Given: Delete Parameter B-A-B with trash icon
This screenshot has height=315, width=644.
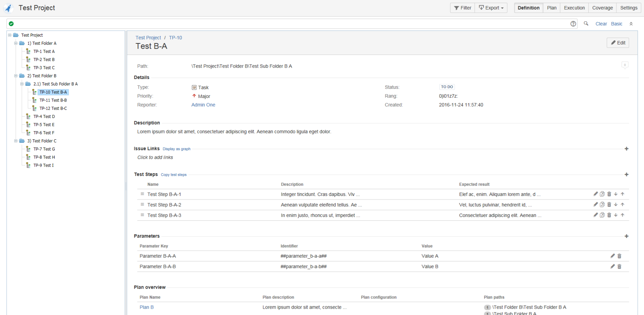Looking at the screenshot, I should [619, 267].
